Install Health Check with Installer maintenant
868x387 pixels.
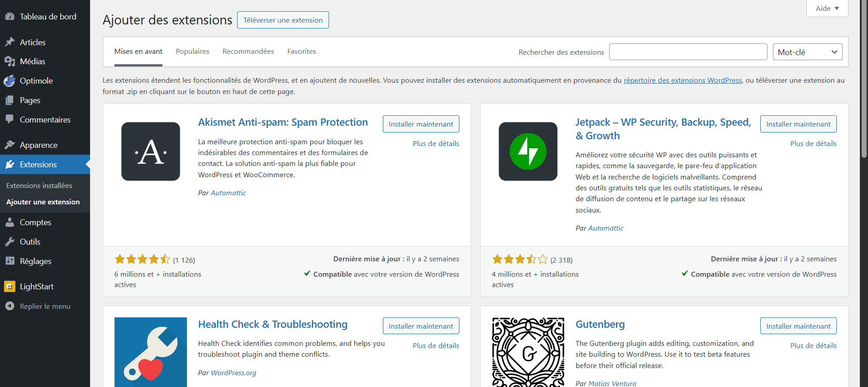421,326
